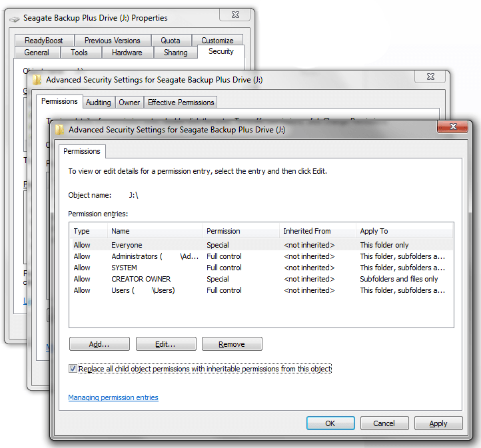
Task: Close the front Advanced Security dialog
Action: point(453,126)
